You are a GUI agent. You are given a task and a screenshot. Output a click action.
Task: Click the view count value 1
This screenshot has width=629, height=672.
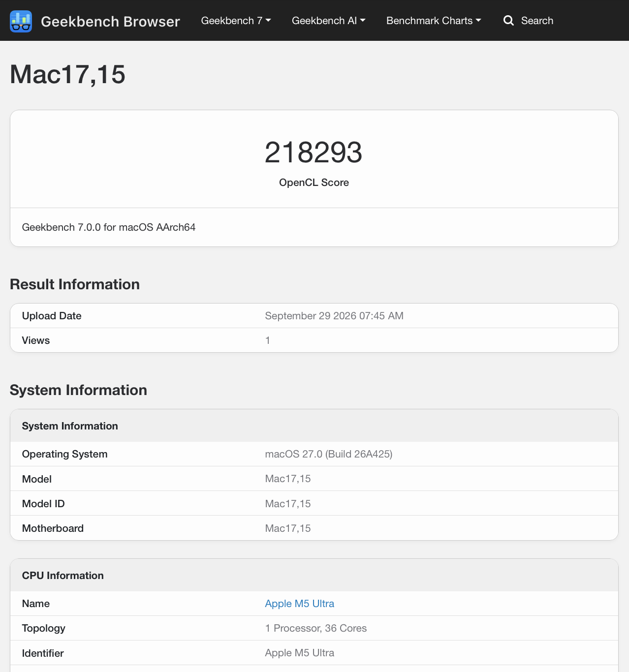268,340
